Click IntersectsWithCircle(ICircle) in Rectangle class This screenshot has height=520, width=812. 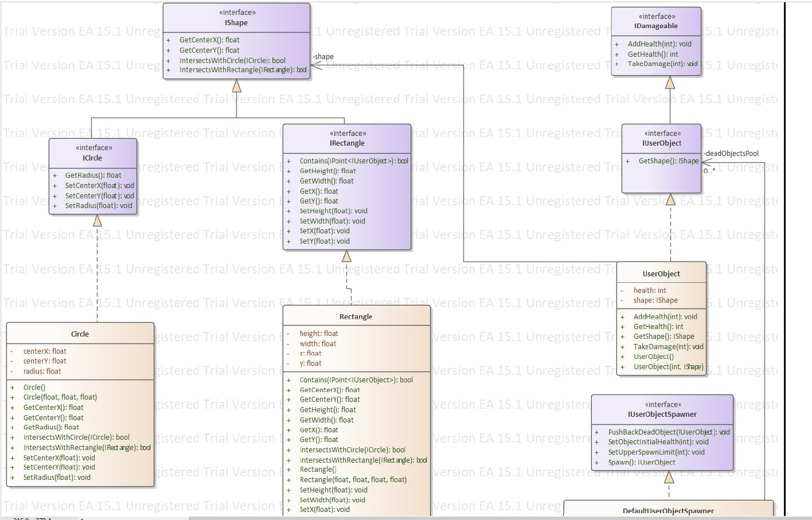point(353,450)
